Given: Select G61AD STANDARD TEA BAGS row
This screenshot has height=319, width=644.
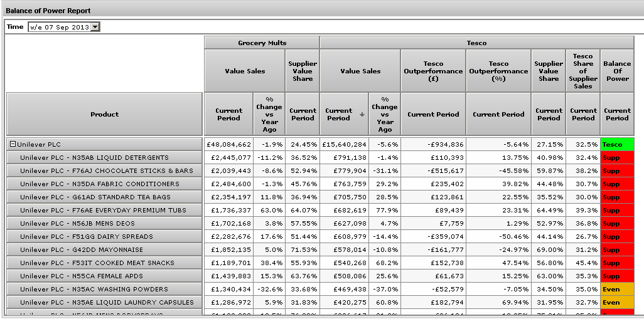Looking at the screenshot, I should pos(104,197).
